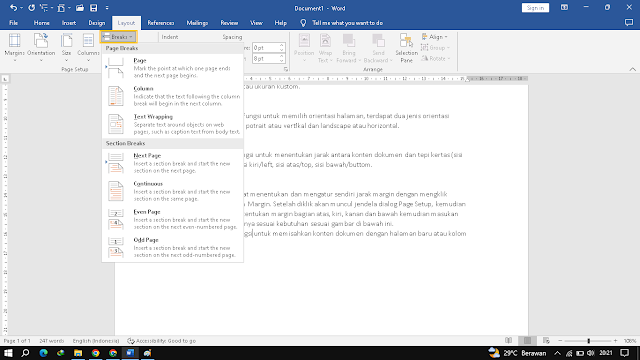
Task: Expand the Group dropdown
Action: (436, 48)
